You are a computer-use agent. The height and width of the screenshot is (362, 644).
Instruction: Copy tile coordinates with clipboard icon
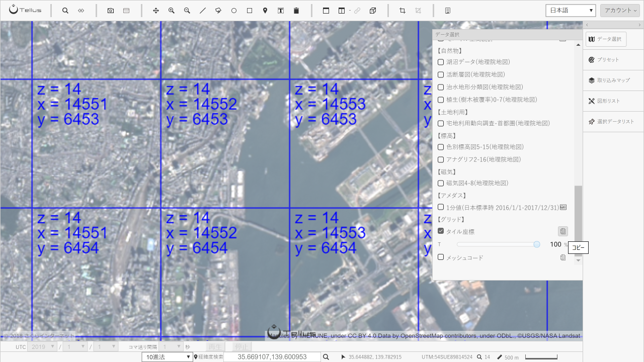click(563, 231)
